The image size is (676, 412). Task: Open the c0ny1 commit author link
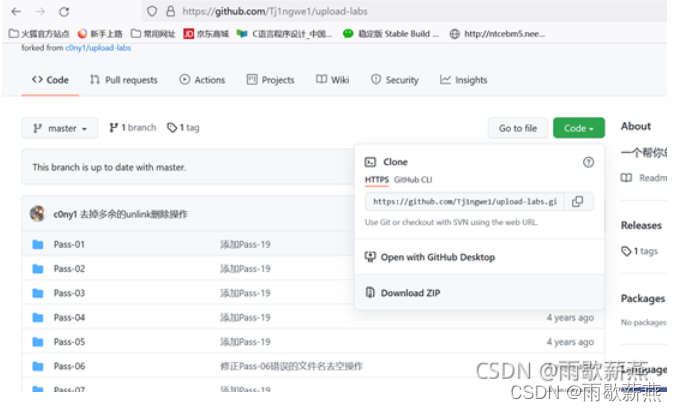click(x=65, y=214)
